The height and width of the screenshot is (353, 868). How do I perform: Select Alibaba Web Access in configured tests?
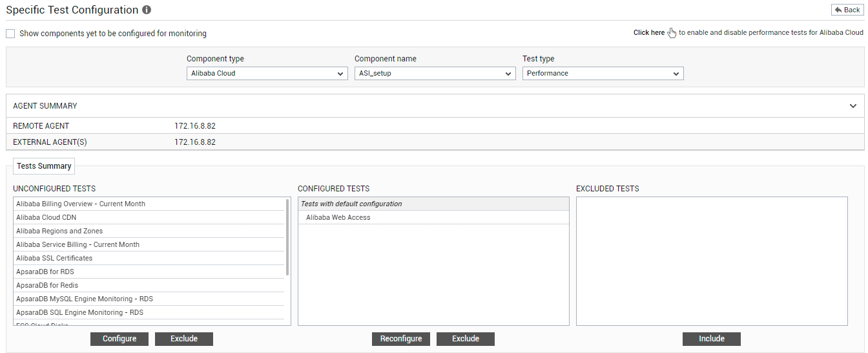[x=434, y=217]
